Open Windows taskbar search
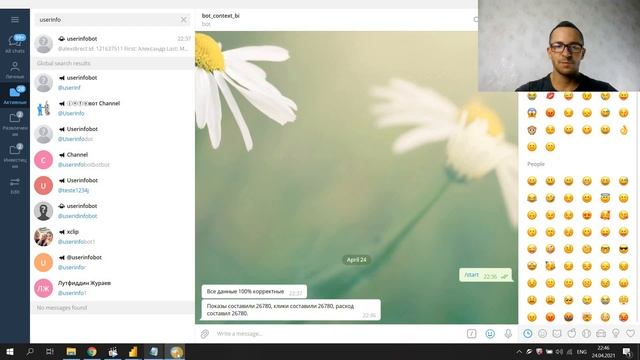Viewport: 640px width, 360px height. coord(30,351)
